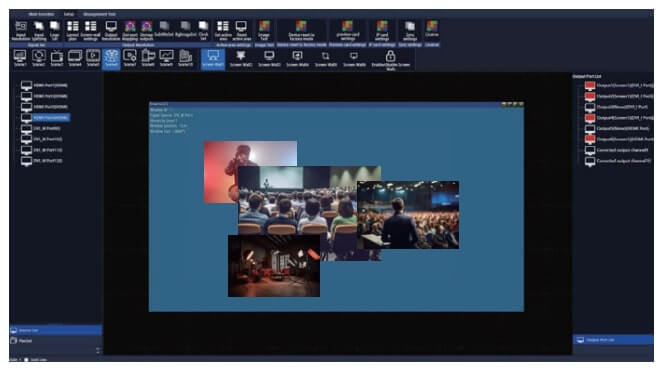
Task: Click the Screen Wall2 icon
Action: 241,58
